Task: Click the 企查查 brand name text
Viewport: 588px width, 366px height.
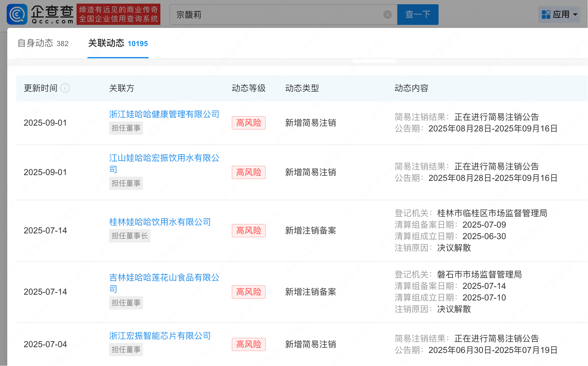Action: coord(52,12)
